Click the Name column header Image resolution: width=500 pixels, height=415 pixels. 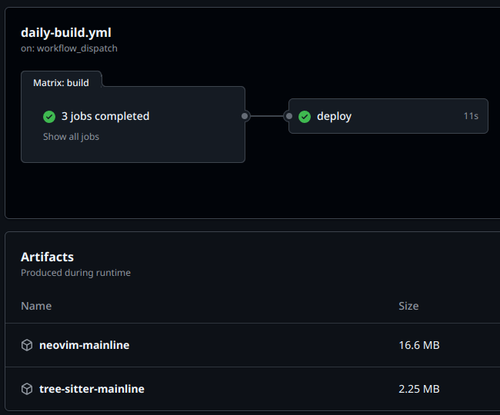[36, 306]
